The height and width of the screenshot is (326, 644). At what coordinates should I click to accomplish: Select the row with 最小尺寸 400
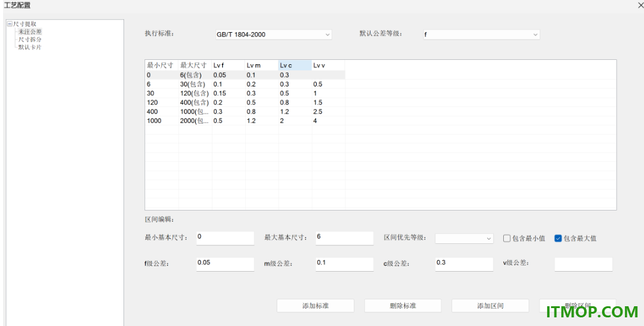tap(245, 112)
